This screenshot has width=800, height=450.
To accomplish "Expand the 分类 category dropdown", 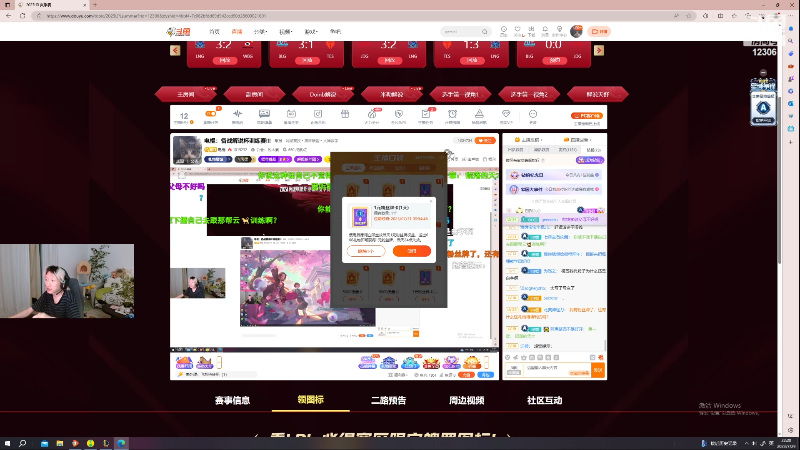I will click(x=260, y=32).
